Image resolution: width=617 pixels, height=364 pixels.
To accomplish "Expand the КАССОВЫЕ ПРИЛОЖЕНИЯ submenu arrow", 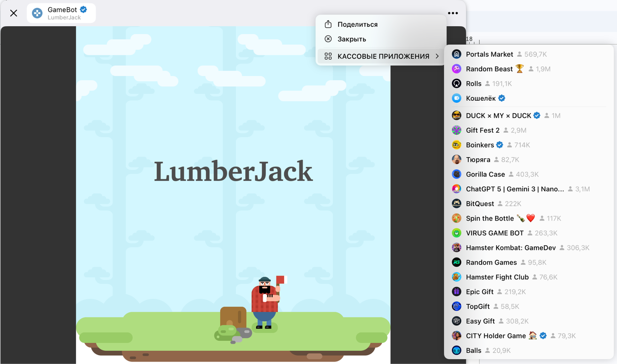I will click(x=437, y=56).
